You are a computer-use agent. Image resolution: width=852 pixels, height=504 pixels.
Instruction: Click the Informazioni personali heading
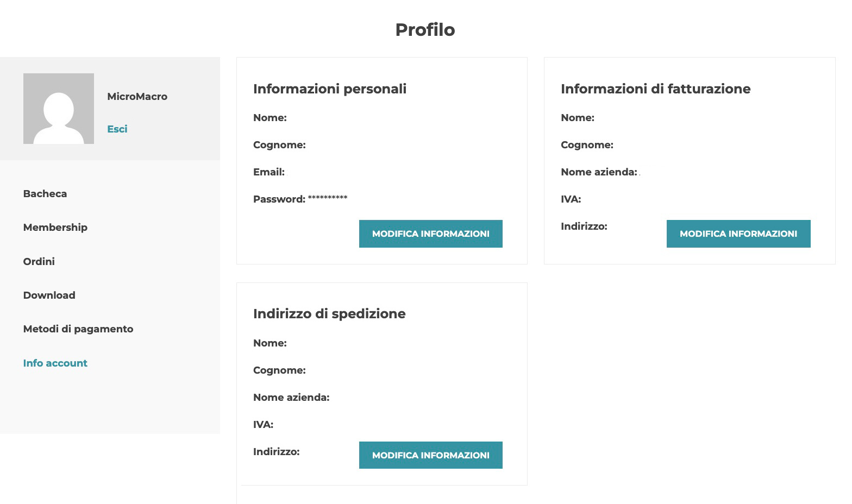pyautogui.click(x=330, y=89)
